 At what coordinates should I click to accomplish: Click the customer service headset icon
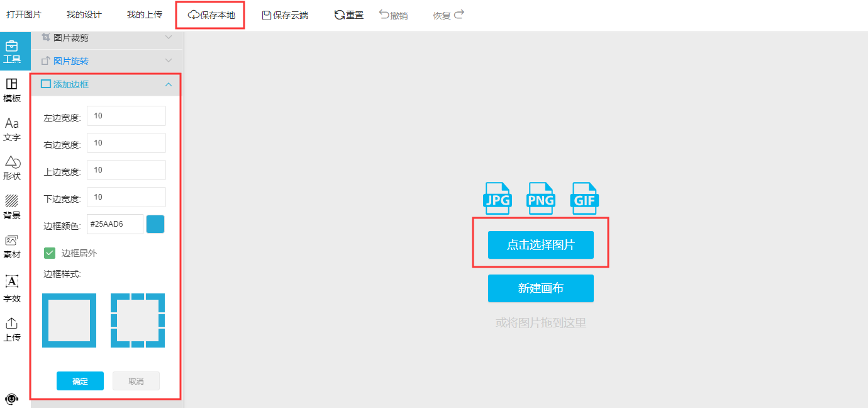(x=11, y=399)
